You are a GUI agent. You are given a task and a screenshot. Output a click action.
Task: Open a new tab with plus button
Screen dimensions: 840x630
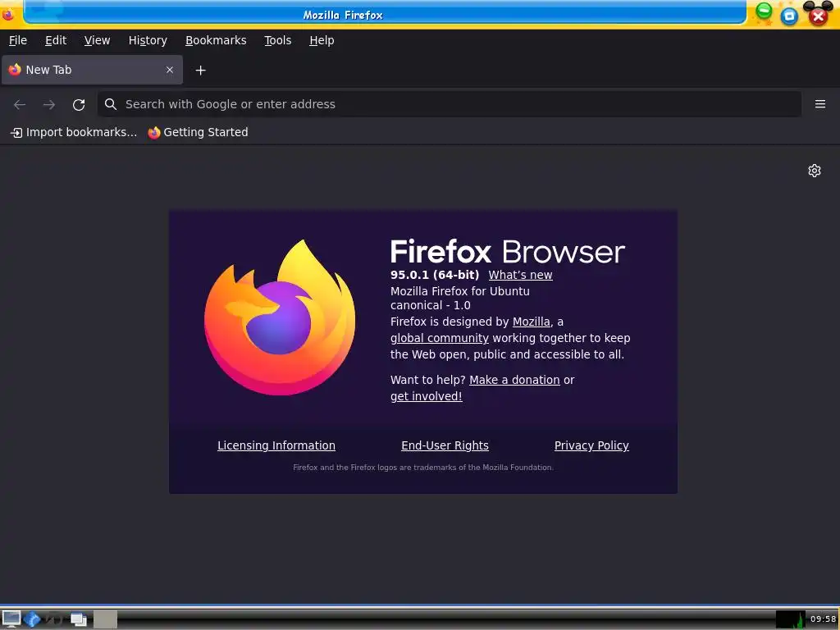[x=200, y=71]
